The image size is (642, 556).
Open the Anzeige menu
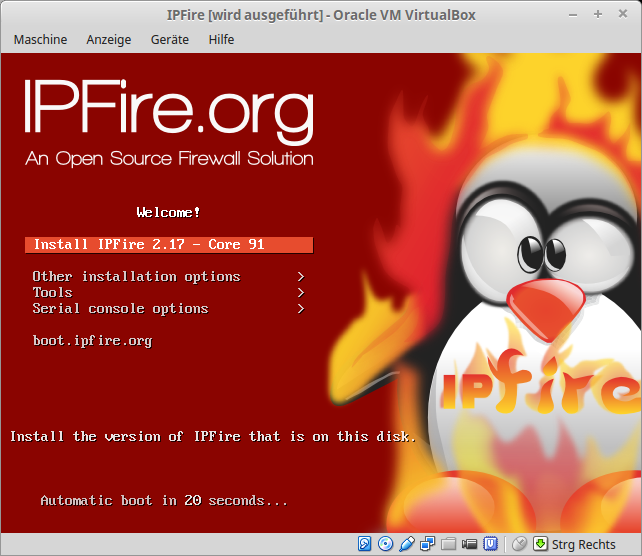tap(109, 40)
